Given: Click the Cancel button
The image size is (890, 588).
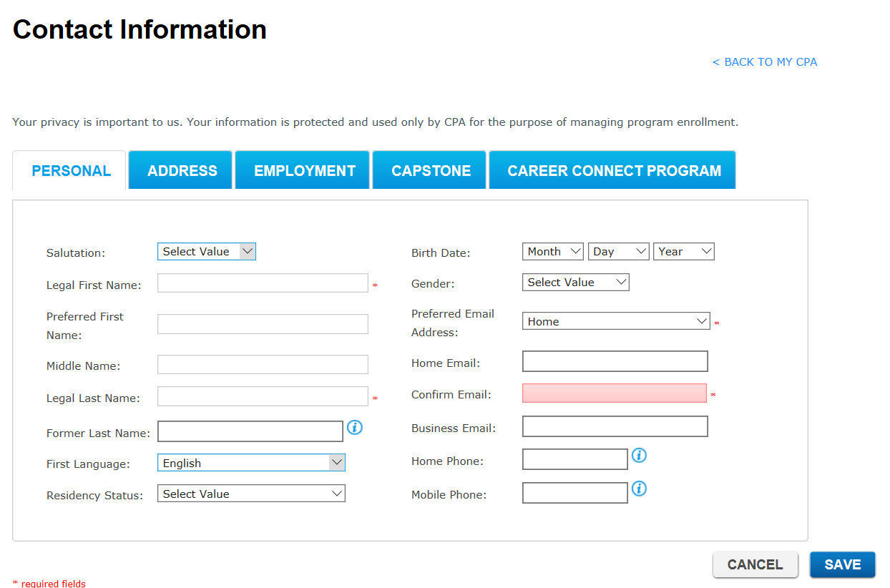Looking at the screenshot, I should (755, 565).
